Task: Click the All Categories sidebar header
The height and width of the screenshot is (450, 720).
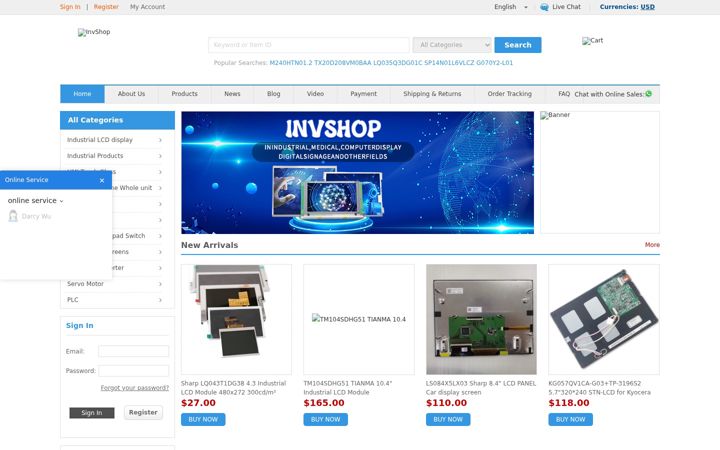Action: [x=118, y=120]
